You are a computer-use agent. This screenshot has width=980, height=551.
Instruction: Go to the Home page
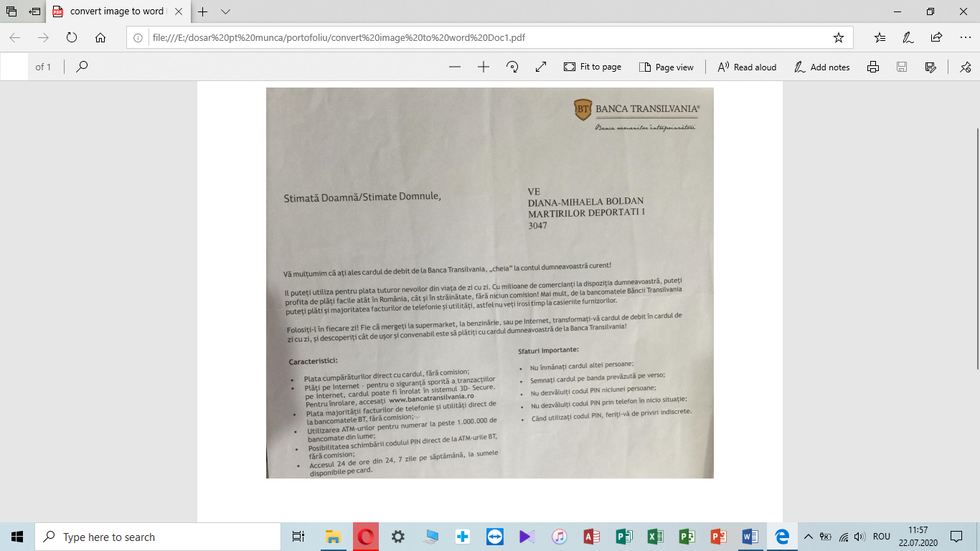[x=100, y=37]
